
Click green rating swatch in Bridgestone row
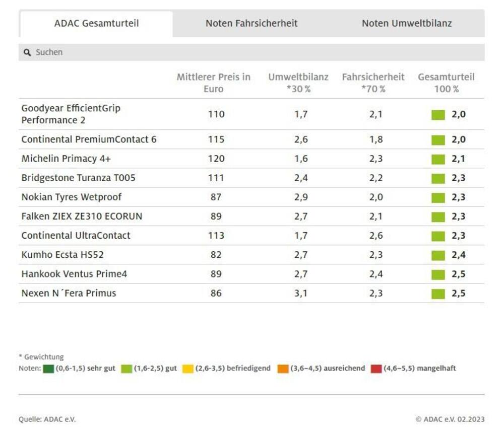point(438,179)
